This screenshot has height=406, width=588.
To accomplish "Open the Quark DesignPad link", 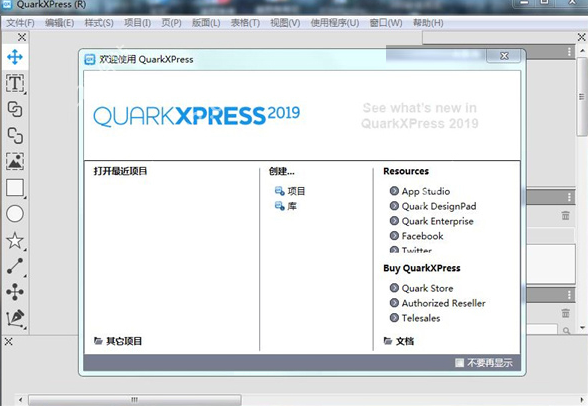I will click(x=433, y=206).
